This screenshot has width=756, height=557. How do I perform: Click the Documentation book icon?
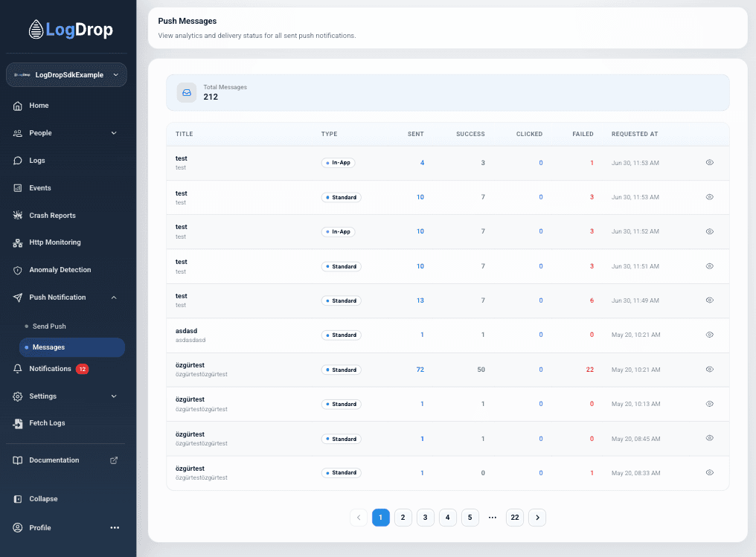pyautogui.click(x=18, y=460)
